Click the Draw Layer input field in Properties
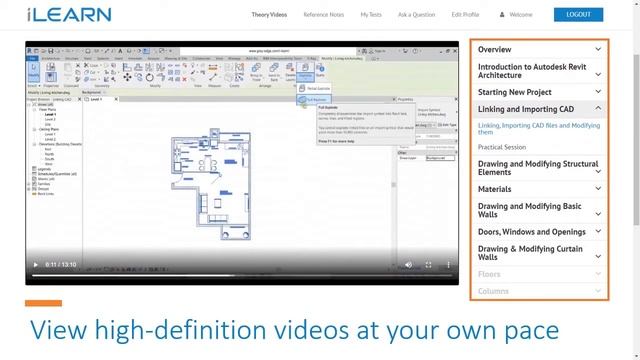Image resolution: width=640 pixels, height=360 pixels. coord(440,158)
